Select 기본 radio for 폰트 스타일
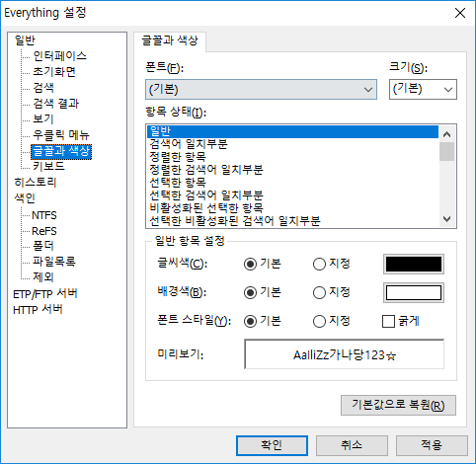476x464 pixels. click(250, 321)
